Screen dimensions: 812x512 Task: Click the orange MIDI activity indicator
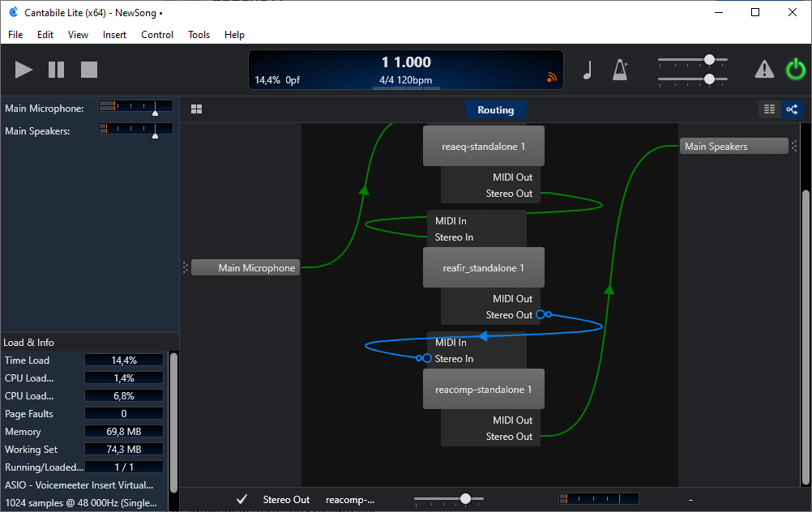552,78
